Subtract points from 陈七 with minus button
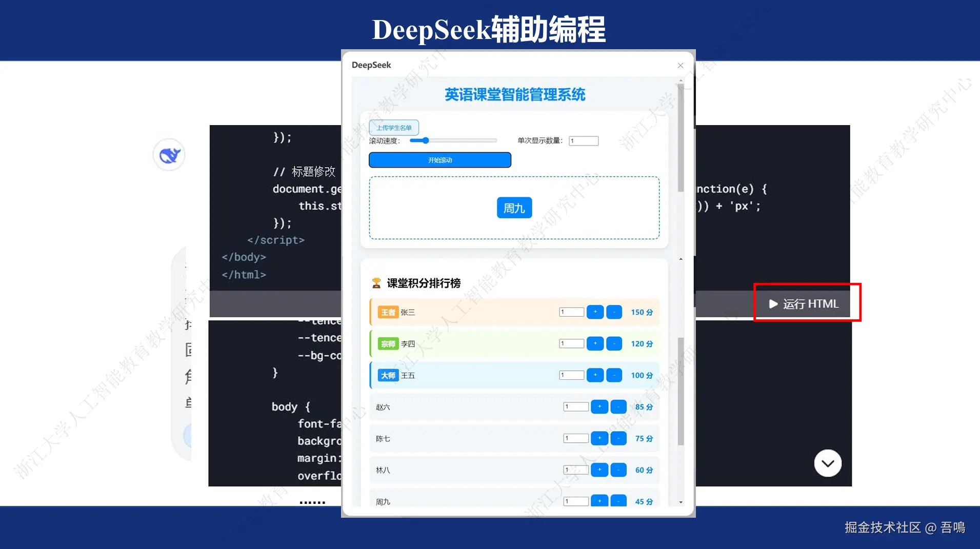This screenshot has height=549, width=980. (x=618, y=438)
